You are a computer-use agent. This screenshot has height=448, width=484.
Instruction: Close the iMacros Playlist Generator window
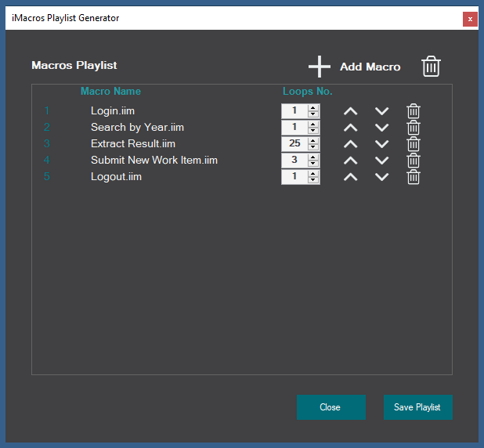click(470, 19)
